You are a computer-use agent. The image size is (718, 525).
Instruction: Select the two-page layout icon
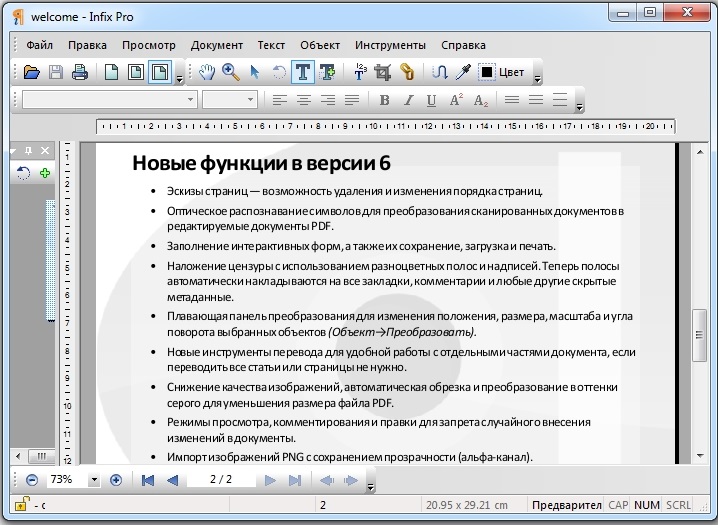click(136, 72)
